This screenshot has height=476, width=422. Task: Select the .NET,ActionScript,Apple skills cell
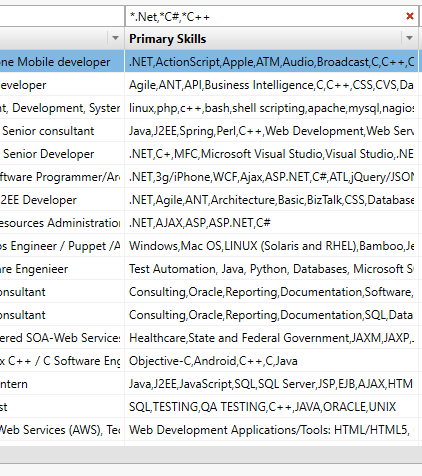[271, 62]
